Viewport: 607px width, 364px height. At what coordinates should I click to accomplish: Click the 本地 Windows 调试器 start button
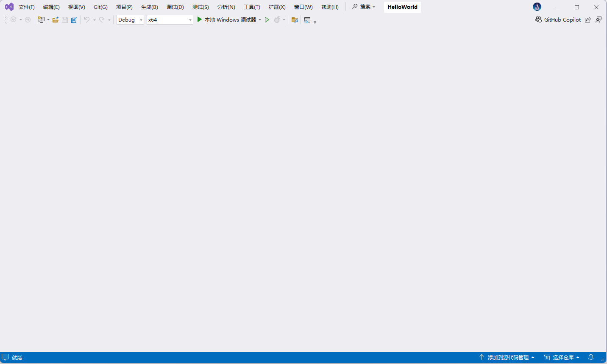tap(227, 20)
